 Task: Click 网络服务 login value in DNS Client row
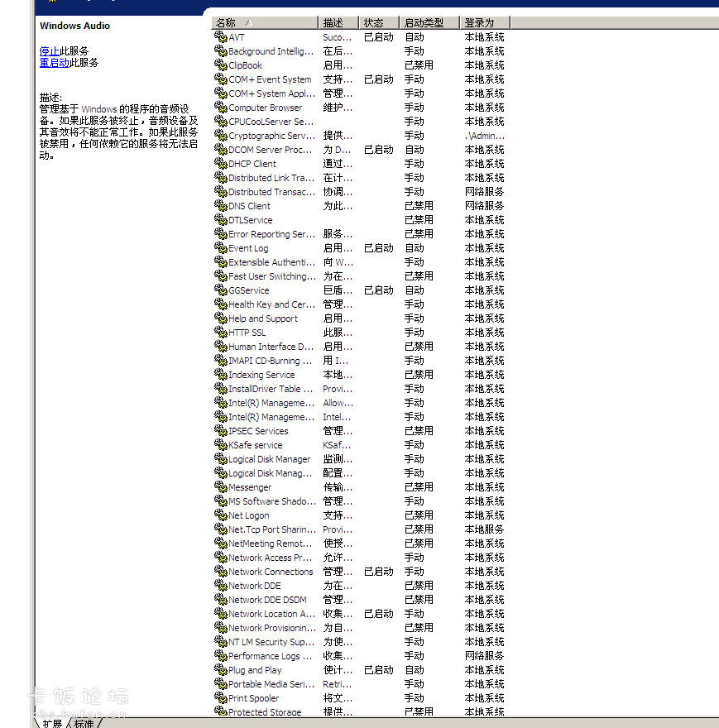pyautogui.click(x=485, y=206)
